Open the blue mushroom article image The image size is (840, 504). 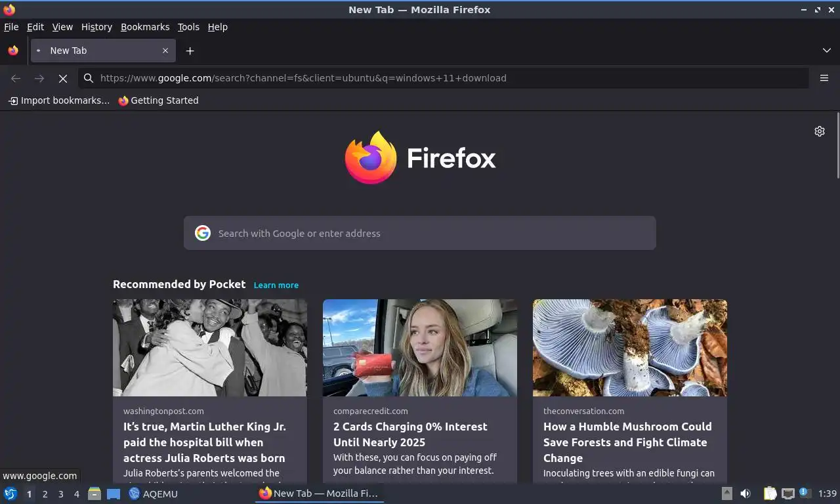630,348
